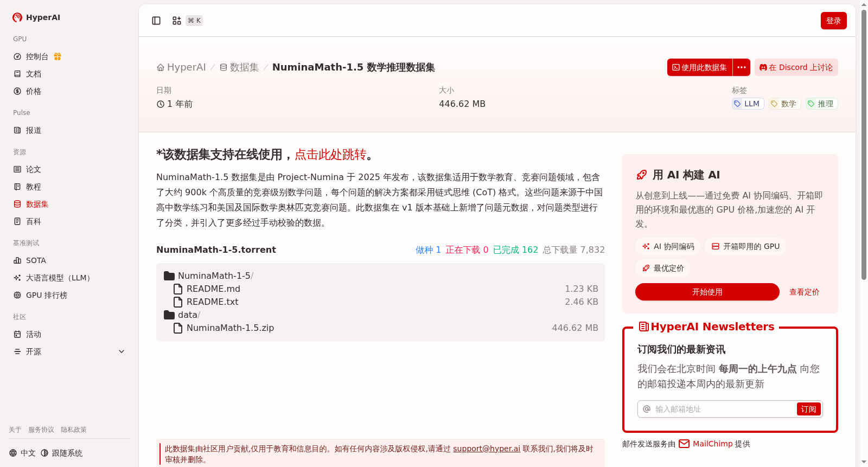
Task: Select the 数学 tag
Action: [x=784, y=104]
